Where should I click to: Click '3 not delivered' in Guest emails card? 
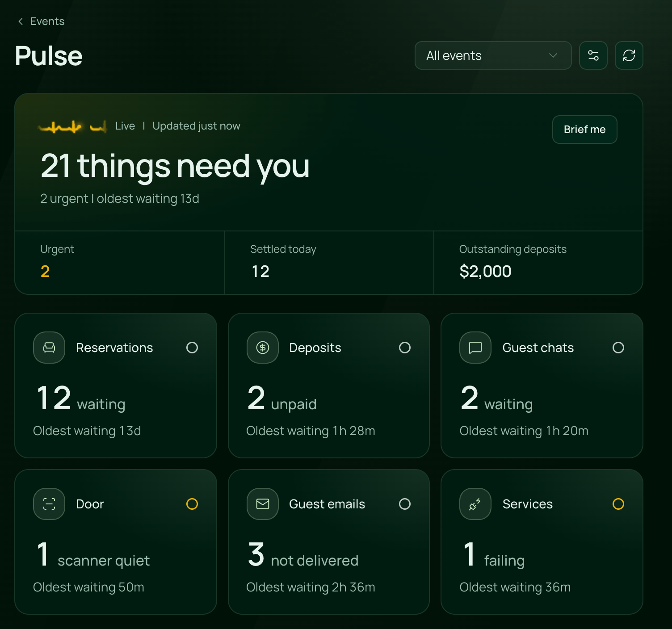303,555
